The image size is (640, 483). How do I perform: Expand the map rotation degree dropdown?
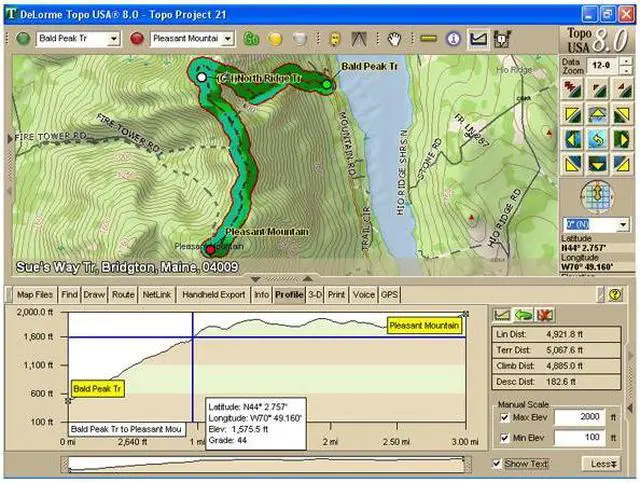click(623, 225)
